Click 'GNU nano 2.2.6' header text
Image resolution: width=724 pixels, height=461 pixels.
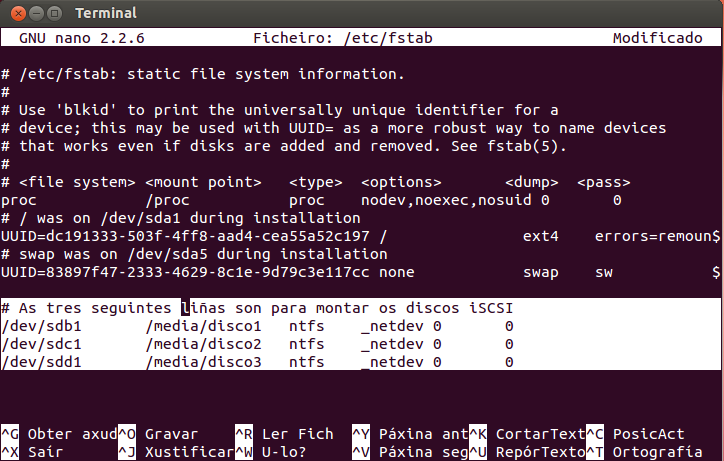[x=82, y=38]
